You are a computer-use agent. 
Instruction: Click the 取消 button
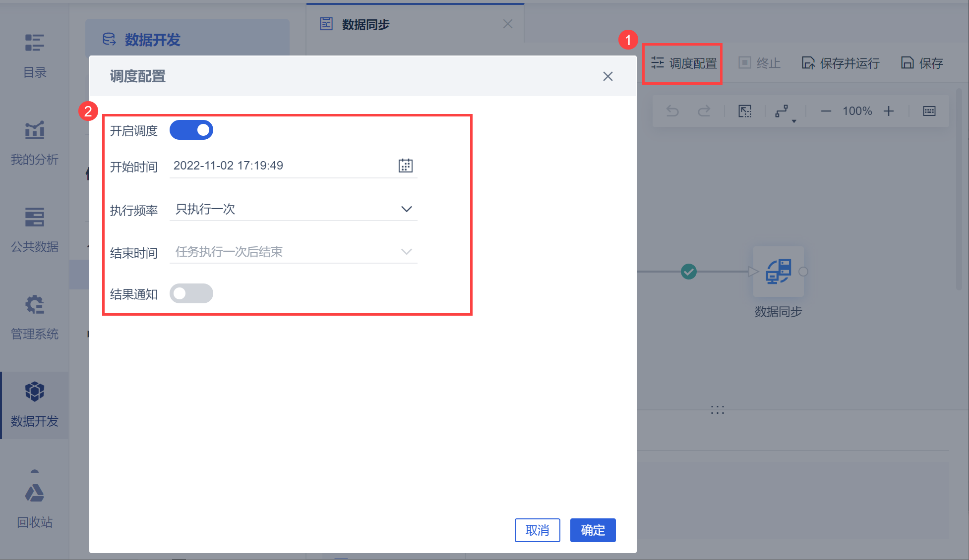(537, 530)
